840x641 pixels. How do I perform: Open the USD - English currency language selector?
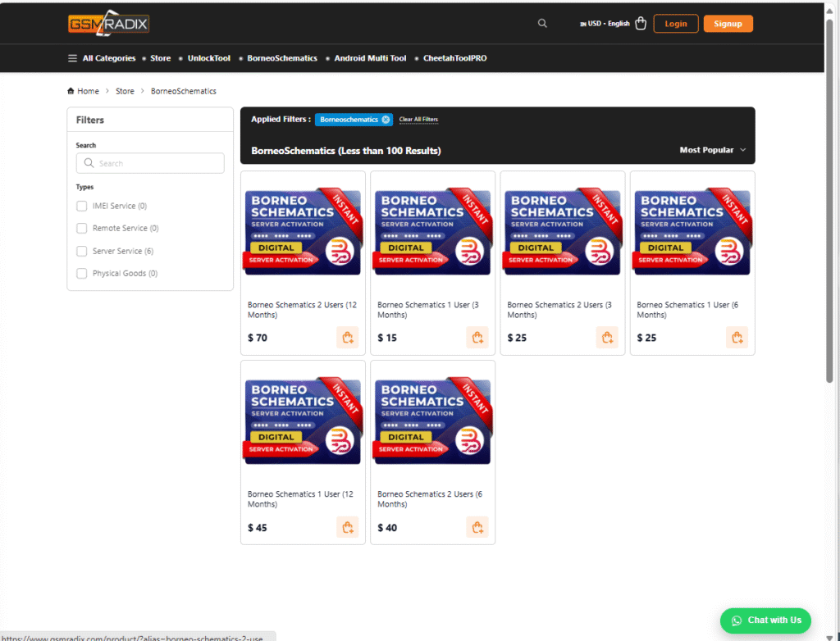tap(605, 24)
